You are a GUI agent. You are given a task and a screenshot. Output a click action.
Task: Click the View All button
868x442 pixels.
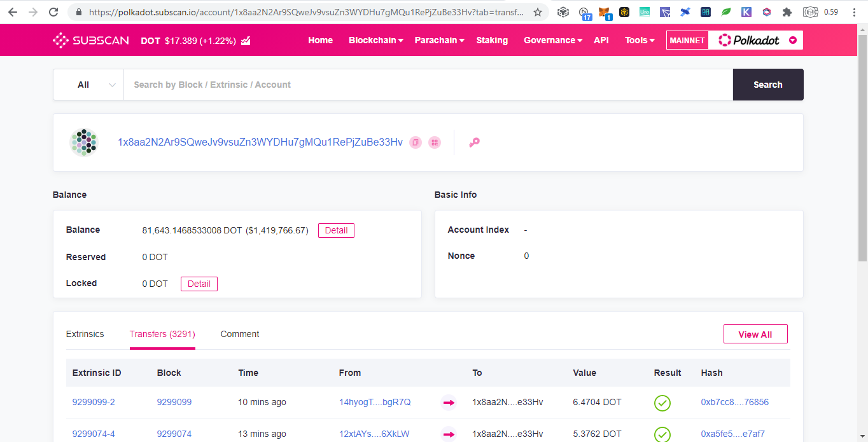click(755, 335)
